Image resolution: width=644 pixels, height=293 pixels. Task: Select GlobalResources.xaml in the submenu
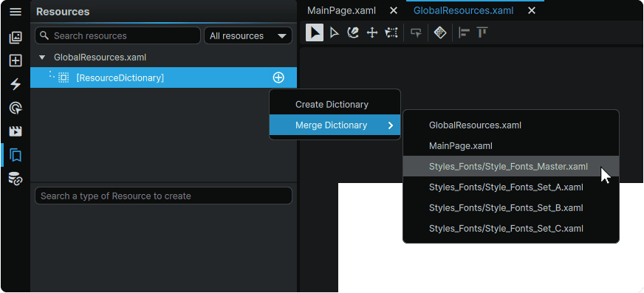coord(511,125)
